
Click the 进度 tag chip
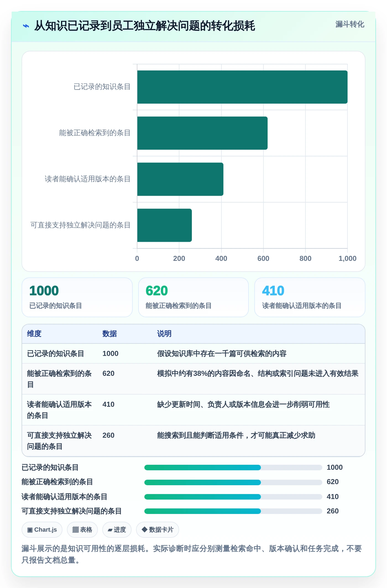click(117, 530)
